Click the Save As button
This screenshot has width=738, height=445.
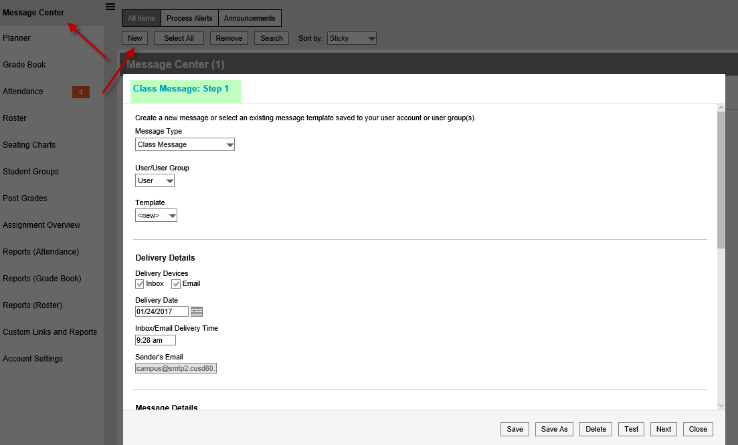(x=554, y=429)
